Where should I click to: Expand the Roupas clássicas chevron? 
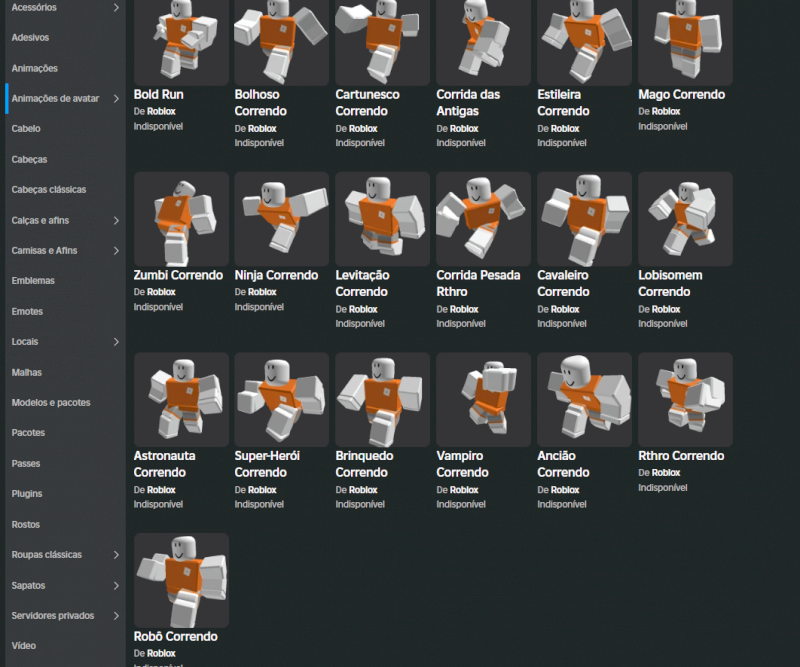(x=116, y=555)
